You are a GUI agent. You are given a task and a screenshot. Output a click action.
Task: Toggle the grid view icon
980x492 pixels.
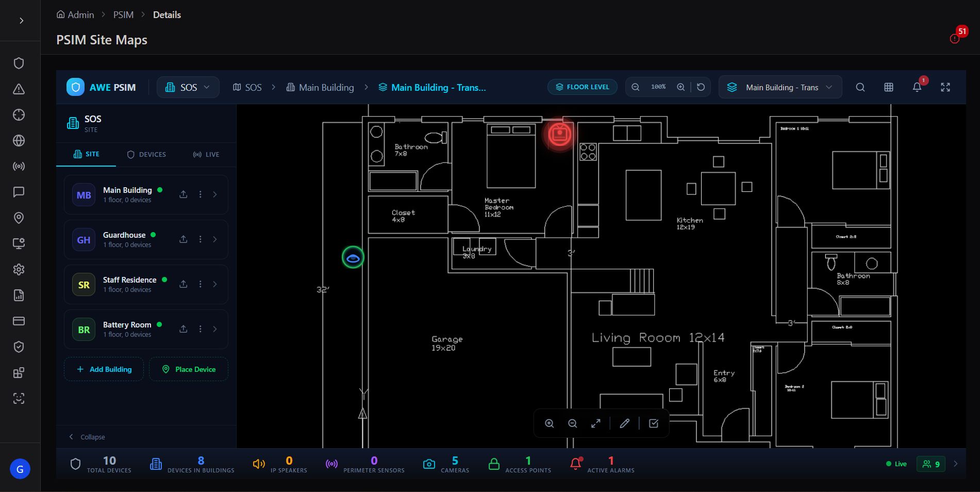[889, 87]
